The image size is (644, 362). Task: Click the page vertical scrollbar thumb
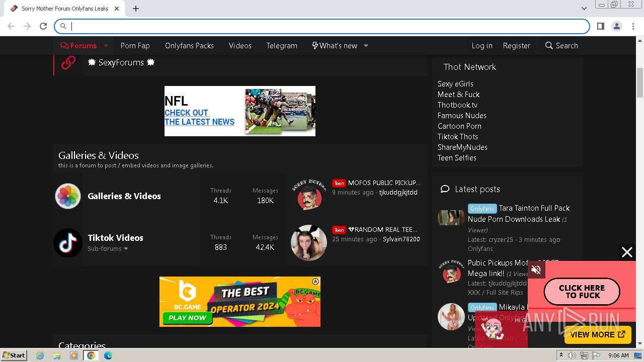[x=640, y=82]
